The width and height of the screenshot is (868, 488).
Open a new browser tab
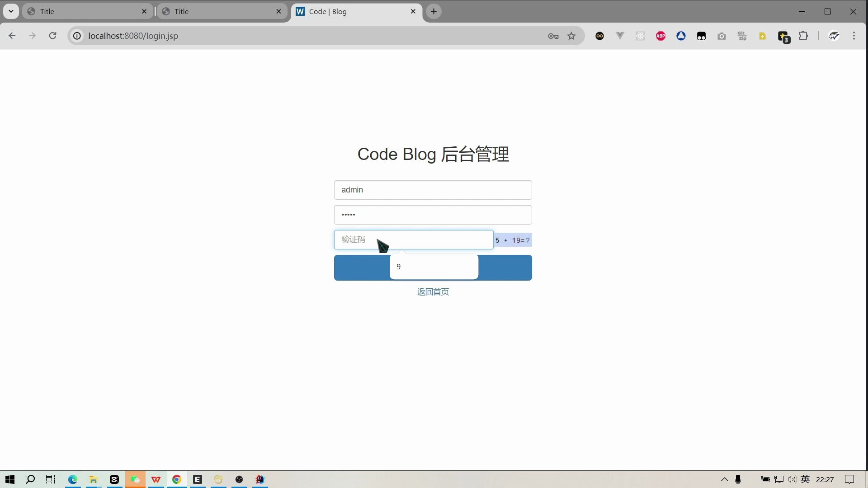click(434, 11)
